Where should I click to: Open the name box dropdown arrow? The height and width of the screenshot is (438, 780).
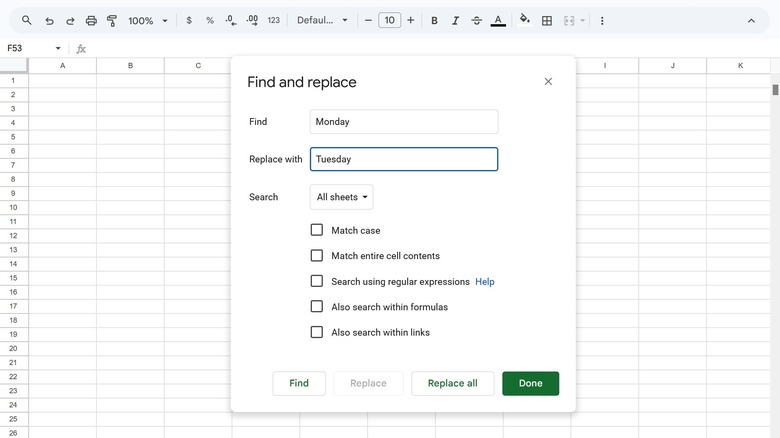click(x=58, y=48)
